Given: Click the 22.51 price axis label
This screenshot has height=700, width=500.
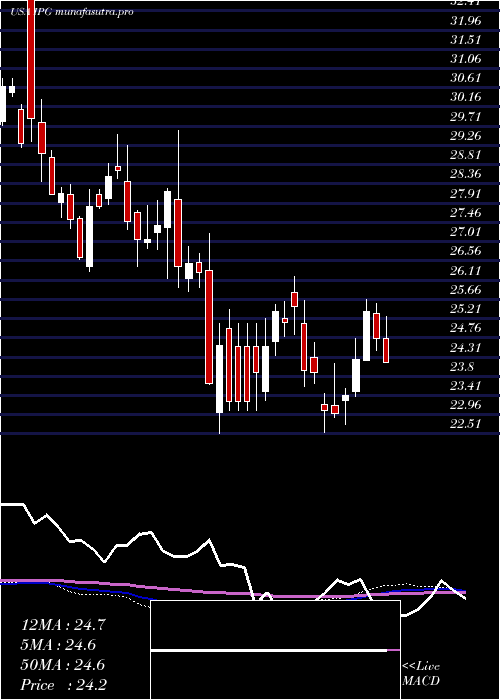Looking at the screenshot, I should pos(466,424).
